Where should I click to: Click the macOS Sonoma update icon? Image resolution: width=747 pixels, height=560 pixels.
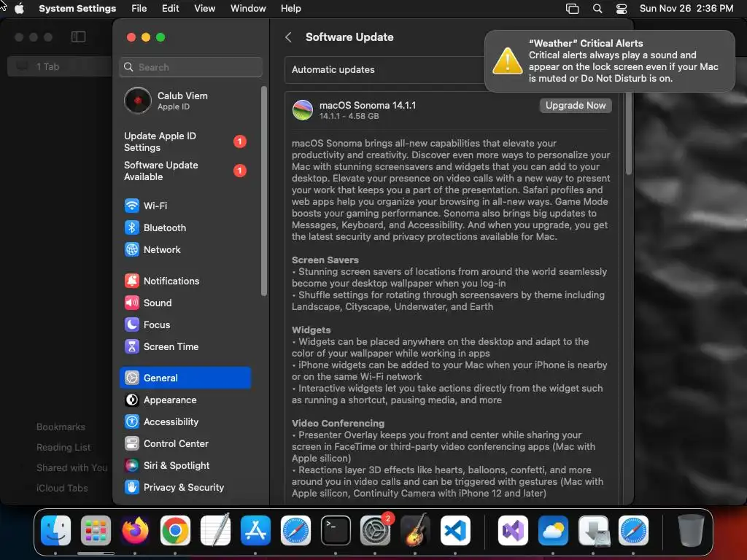click(x=303, y=110)
